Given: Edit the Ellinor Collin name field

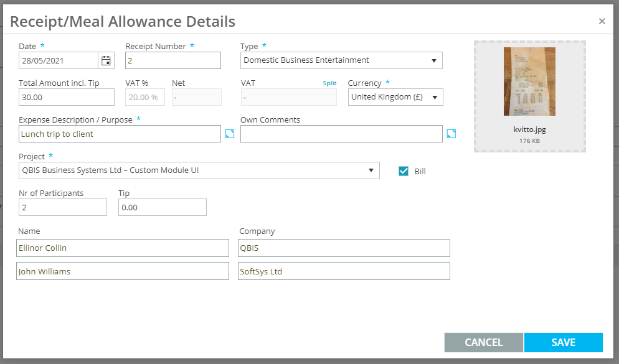Looking at the screenshot, I should 123,248.
